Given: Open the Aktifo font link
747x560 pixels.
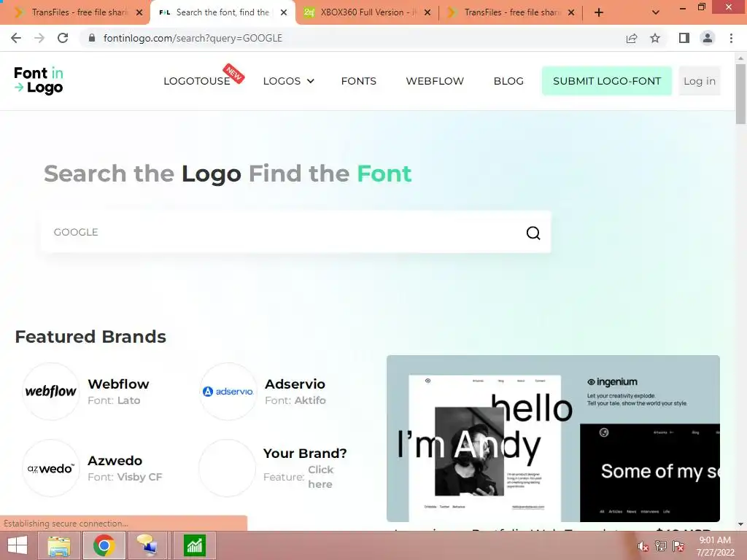Looking at the screenshot, I should [x=309, y=400].
